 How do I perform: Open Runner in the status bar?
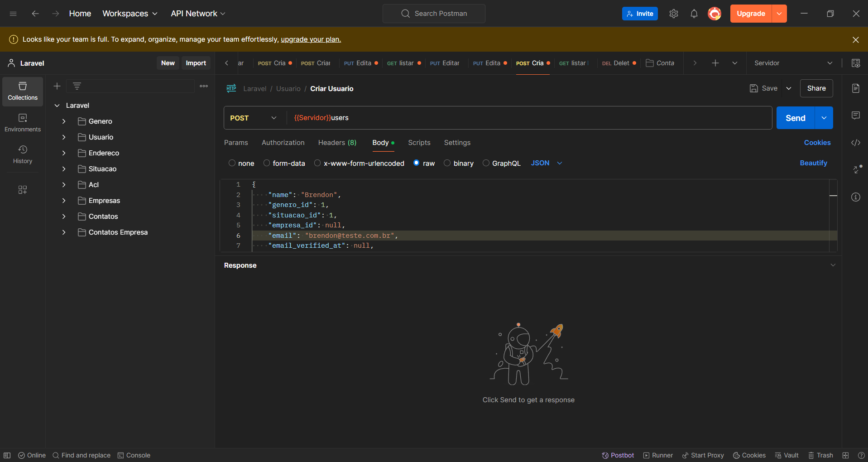tap(658, 455)
